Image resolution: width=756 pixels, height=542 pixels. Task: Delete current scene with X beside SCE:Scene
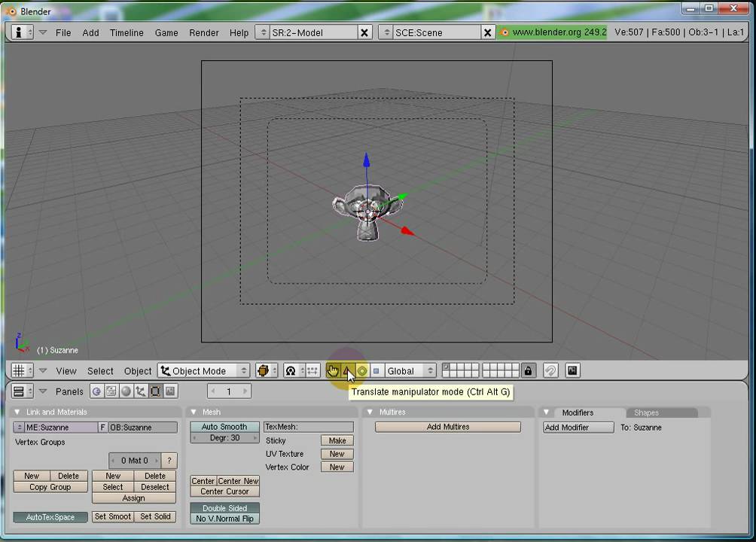(487, 32)
